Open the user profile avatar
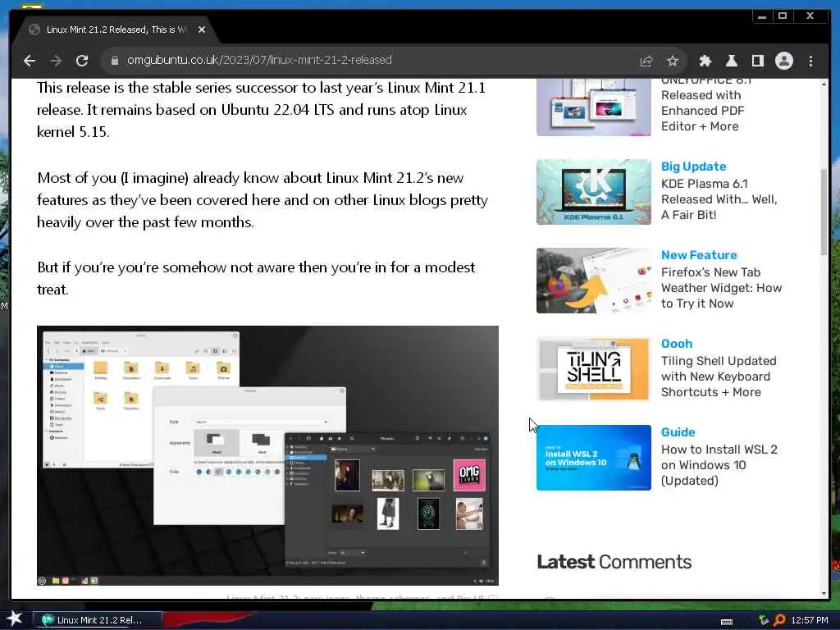 point(783,61)
